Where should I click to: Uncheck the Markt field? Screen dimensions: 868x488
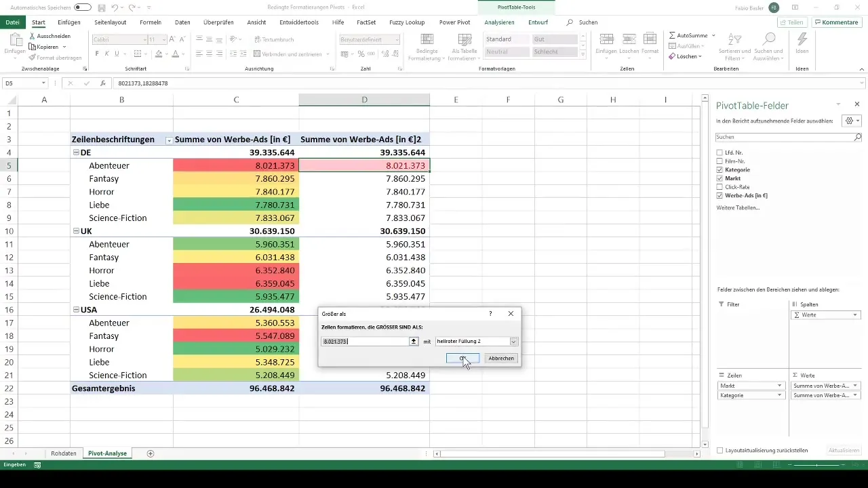[x=719, y=178]
